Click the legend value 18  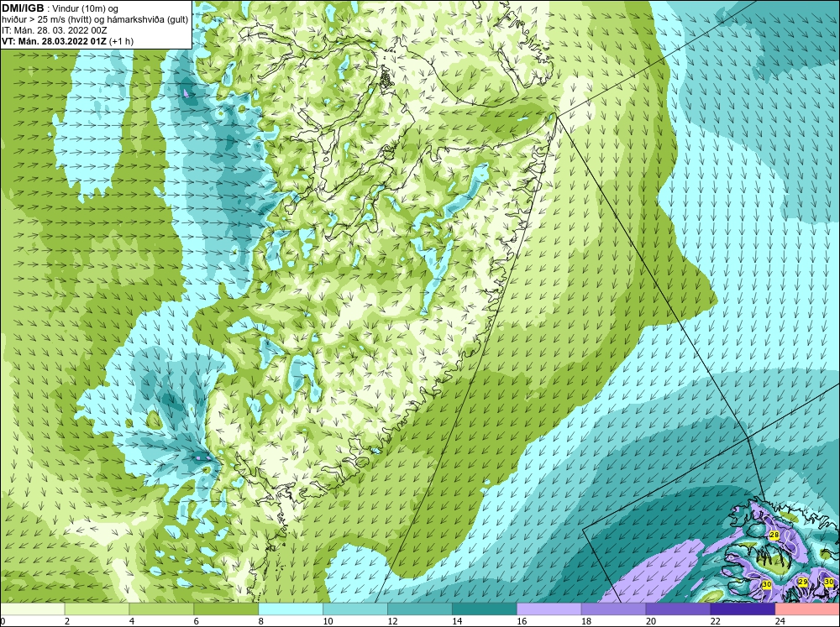coord(586,621)
